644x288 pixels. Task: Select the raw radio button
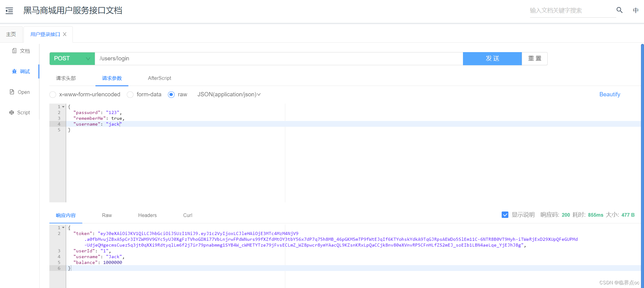pos(171,94)
